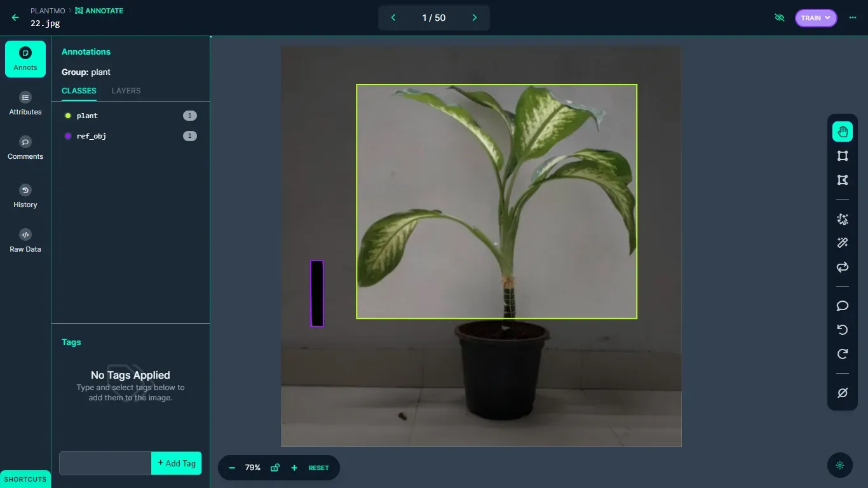Open the bottom-right settings sparkle menu

839,465
